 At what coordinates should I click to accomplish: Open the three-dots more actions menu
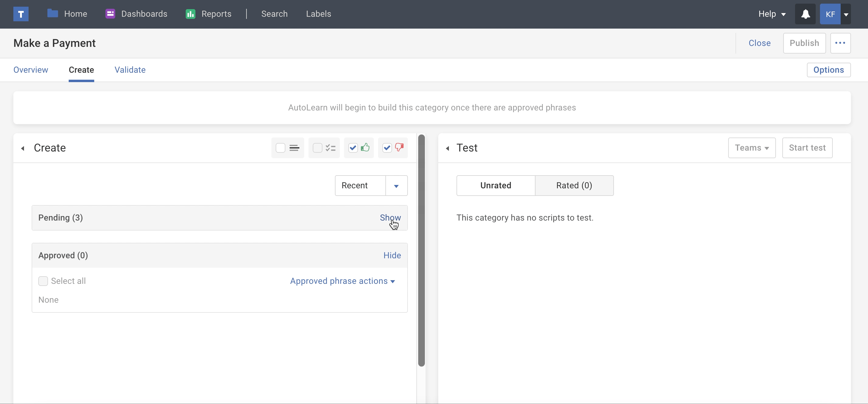[x=840, y=43]
